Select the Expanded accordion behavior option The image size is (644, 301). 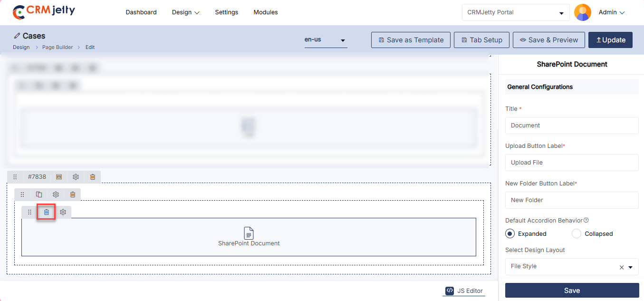510,233
